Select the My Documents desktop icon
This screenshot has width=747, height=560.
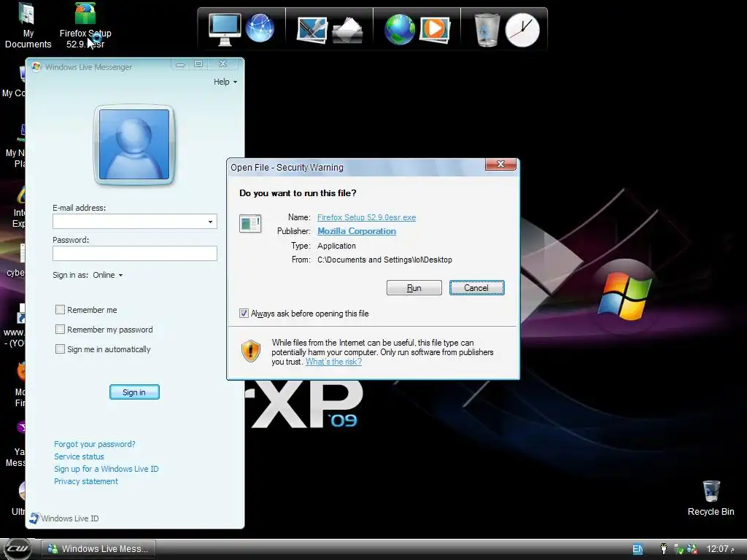click(x=28, y=26)
